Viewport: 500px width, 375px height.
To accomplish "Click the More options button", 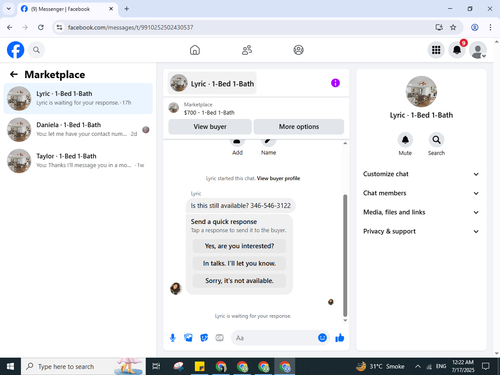I will point(299,127).
